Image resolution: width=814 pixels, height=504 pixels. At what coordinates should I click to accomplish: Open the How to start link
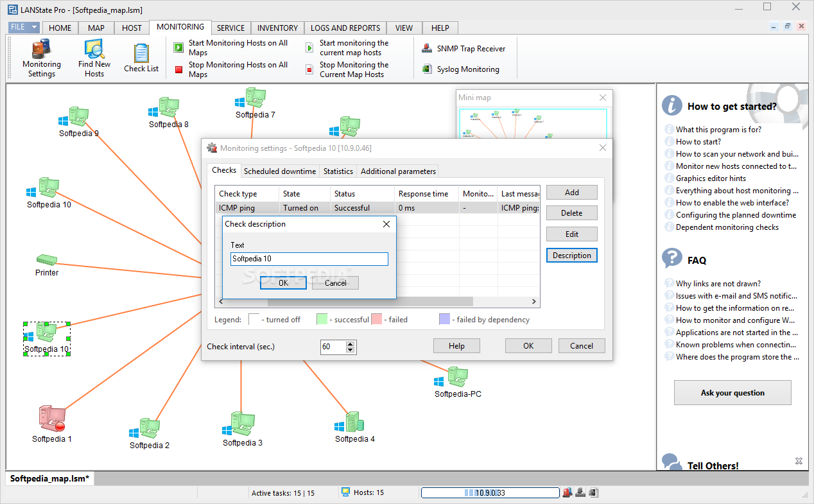(x=698, y=141)
